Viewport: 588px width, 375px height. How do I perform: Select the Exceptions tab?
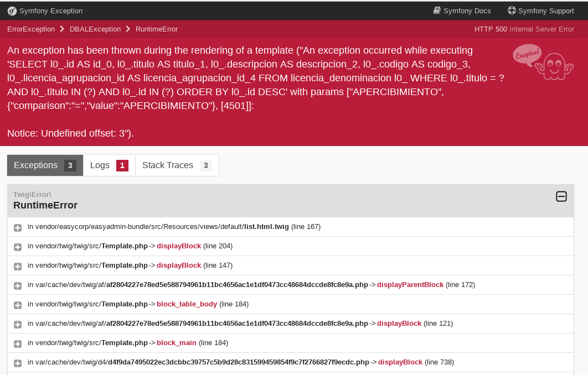pyautogui.click(x=45, y=165)
